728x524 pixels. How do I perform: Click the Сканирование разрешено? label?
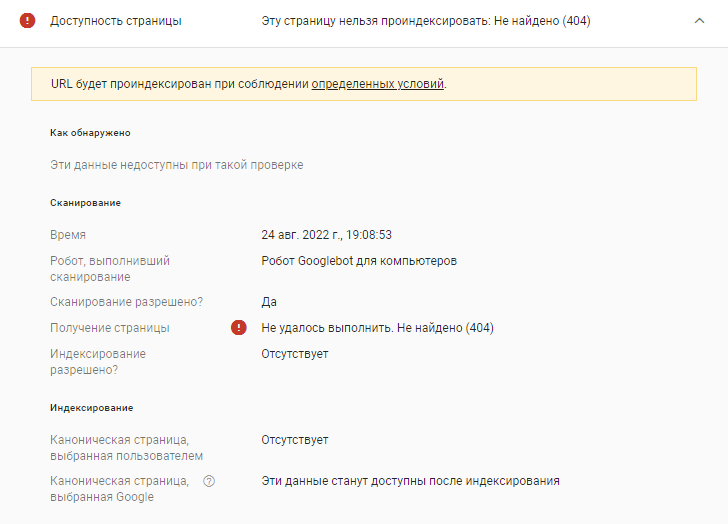coord(126,302)
